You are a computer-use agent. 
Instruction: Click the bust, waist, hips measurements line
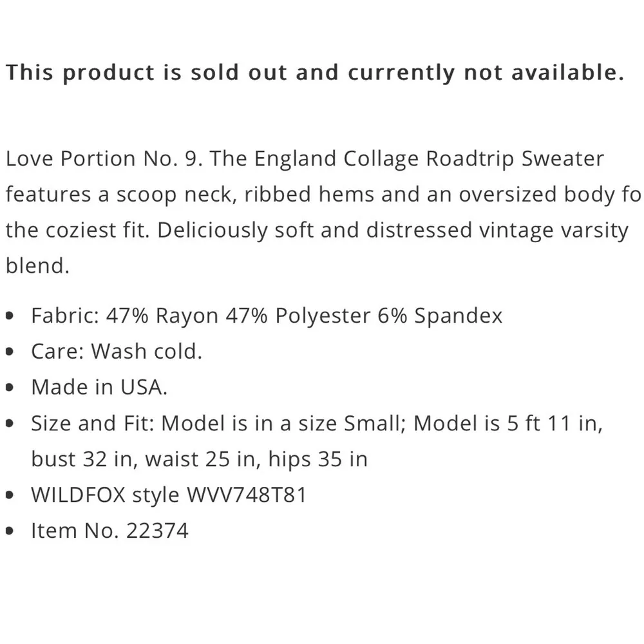[x=199, y=459]
